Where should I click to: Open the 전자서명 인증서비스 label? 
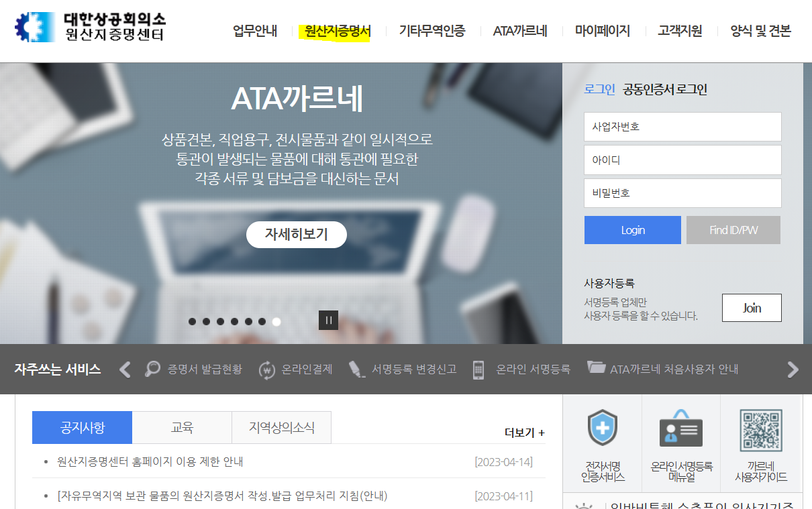point(602,471)
